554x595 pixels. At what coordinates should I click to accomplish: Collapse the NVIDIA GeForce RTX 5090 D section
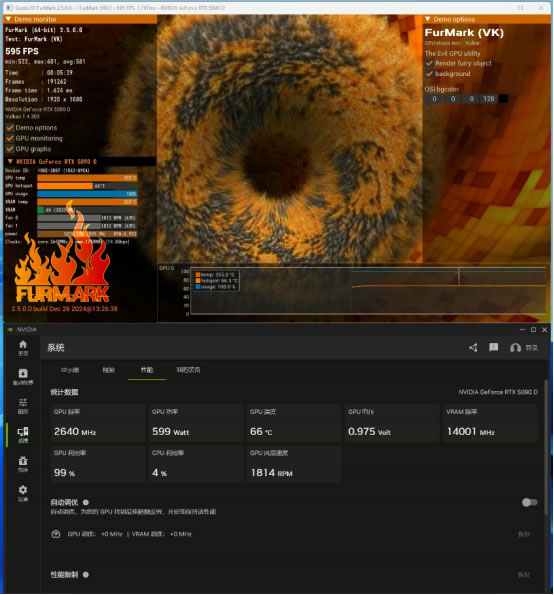[10, 162]
